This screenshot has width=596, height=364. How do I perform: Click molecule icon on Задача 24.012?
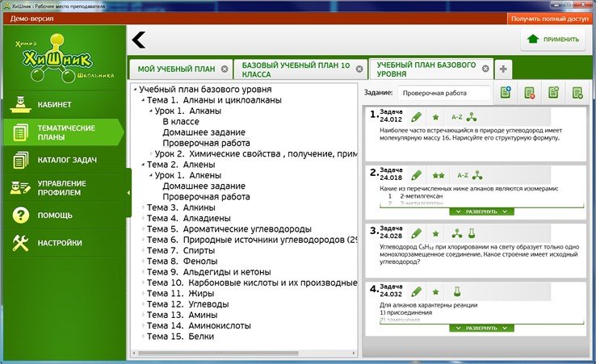tap(472, 117)
